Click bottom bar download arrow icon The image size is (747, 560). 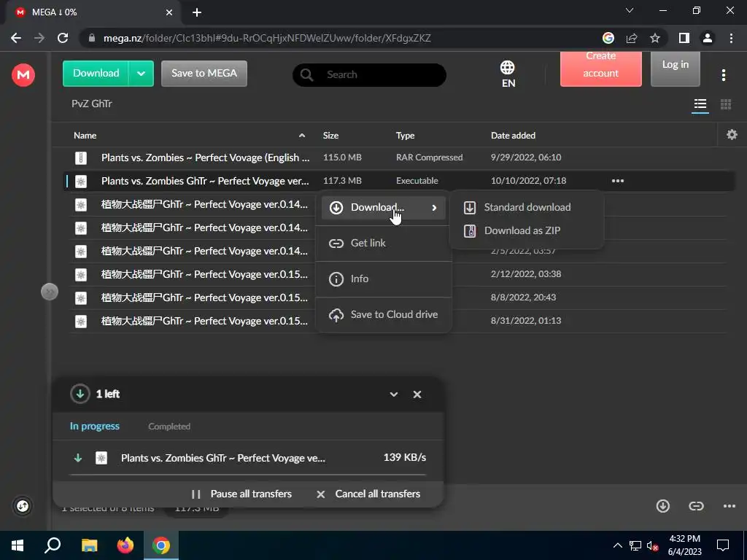coord(662,506)
